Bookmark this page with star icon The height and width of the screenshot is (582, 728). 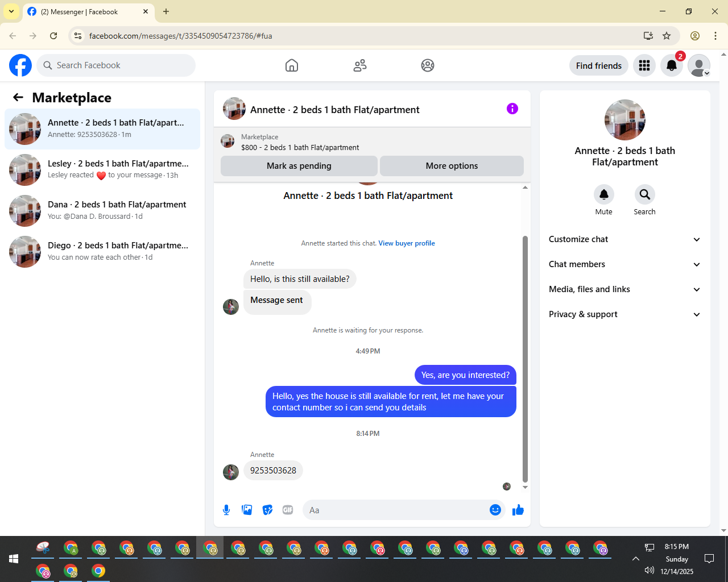point(667,36)
